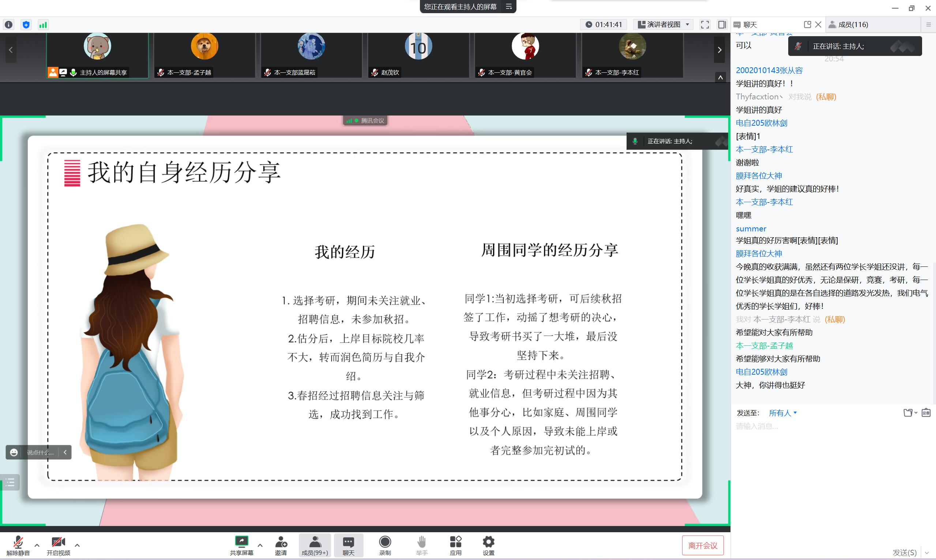
Task: Select the 聊天 tab
Action: click(749, 24)
